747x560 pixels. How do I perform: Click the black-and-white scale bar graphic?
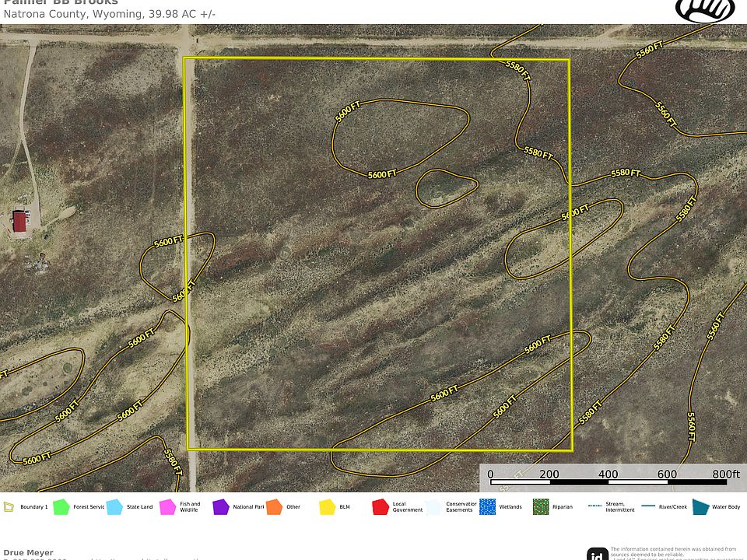pyautogui.click(x=608, y=482)
